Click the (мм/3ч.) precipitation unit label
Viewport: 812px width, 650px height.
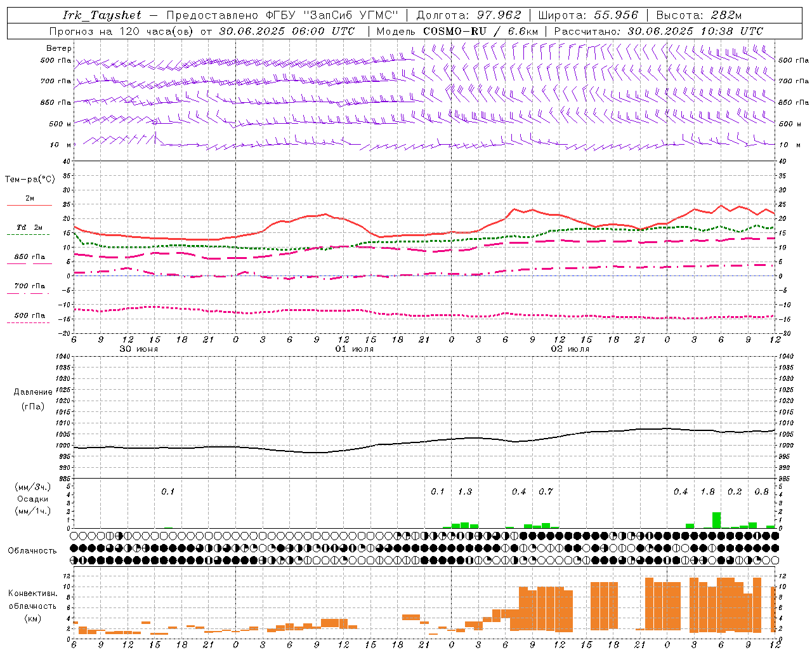(32, 487)
